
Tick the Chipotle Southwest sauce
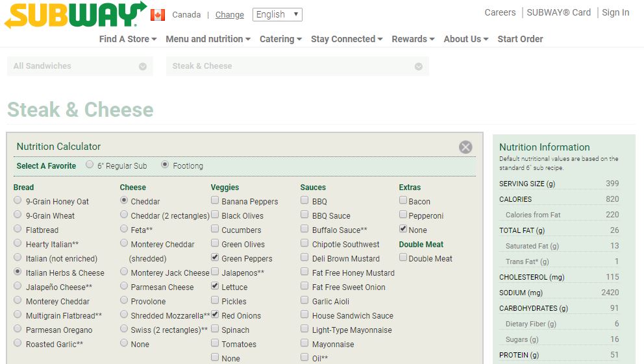click(304, 244)
